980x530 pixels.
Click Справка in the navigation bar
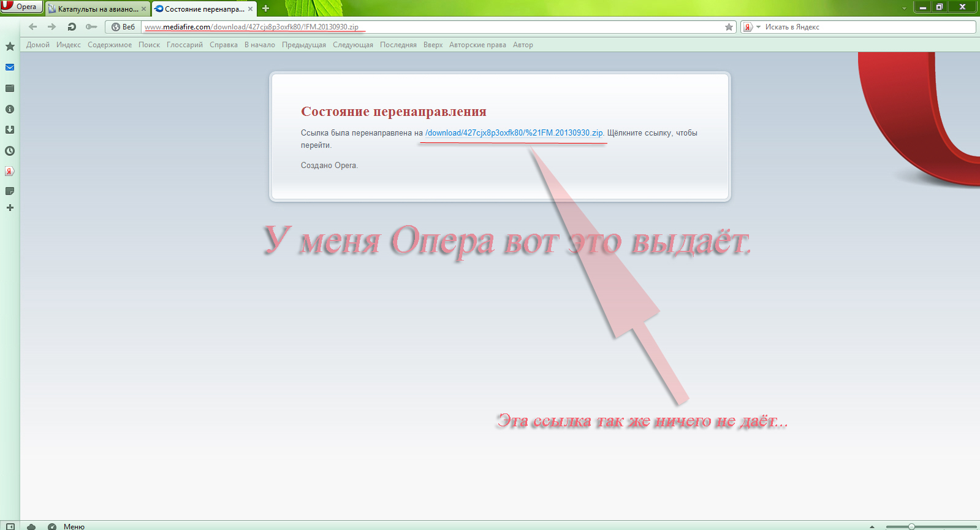click(224, 45)
